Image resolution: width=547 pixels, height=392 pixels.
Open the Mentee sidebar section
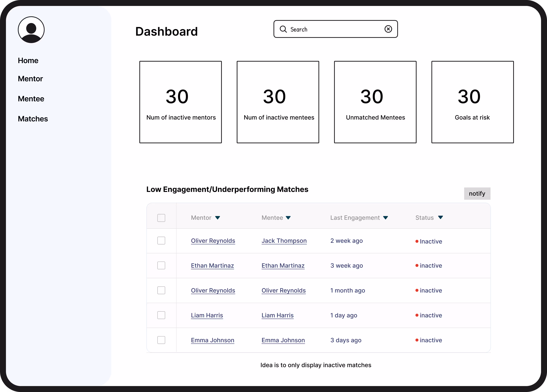(31, 99)
